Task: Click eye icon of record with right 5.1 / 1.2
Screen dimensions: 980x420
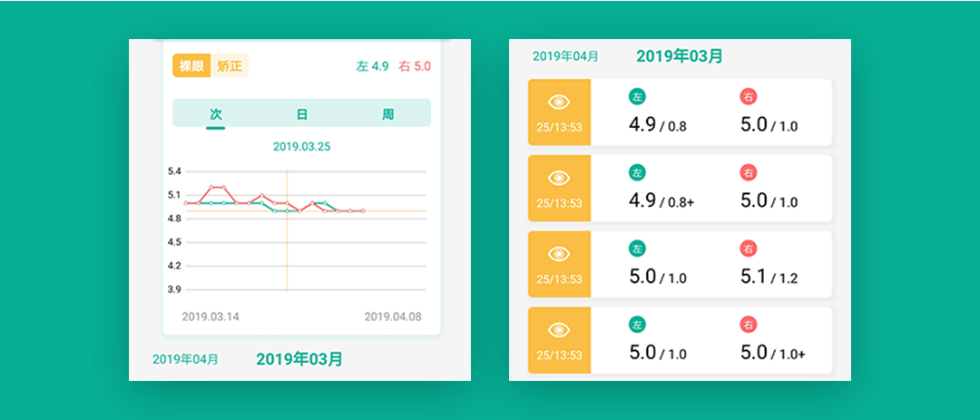Action: [x=559, y=254]
